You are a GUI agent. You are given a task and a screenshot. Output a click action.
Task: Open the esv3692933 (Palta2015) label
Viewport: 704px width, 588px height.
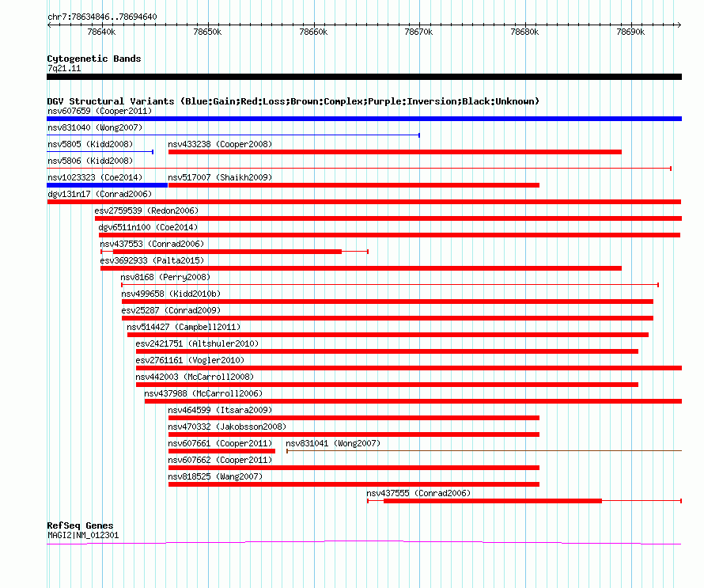[152, 260]
